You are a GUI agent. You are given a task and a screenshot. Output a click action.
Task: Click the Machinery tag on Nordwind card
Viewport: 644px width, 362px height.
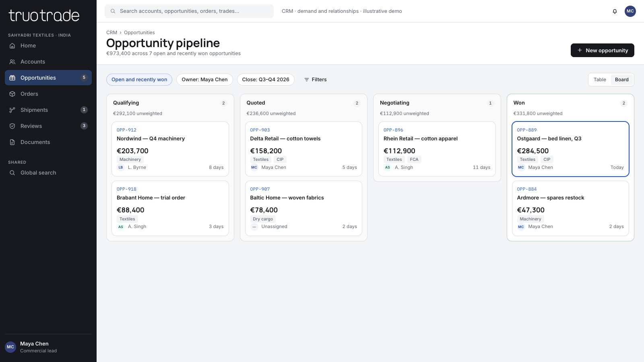130,160
